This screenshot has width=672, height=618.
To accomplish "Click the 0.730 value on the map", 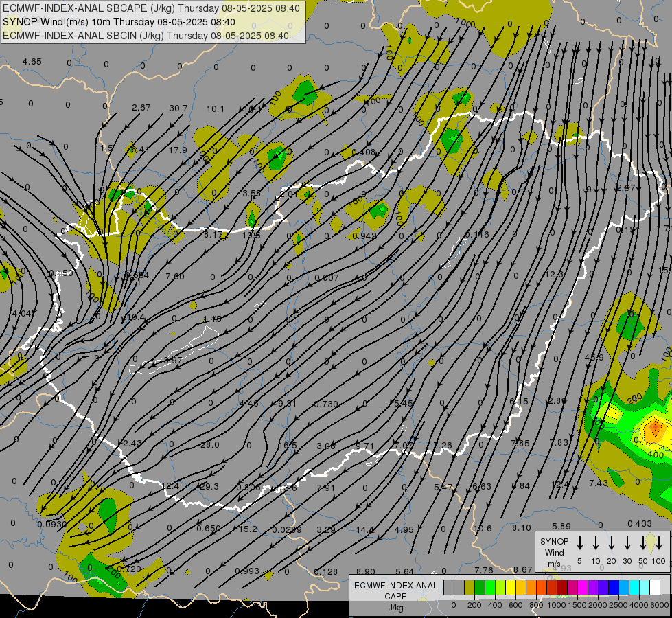I will pos(326,404).
